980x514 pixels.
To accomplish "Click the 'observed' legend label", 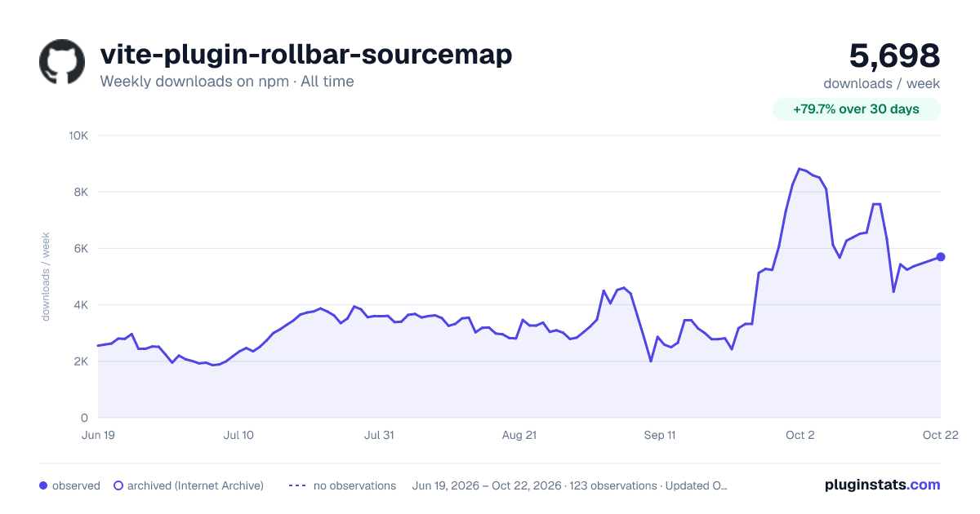I will (76, 485).
